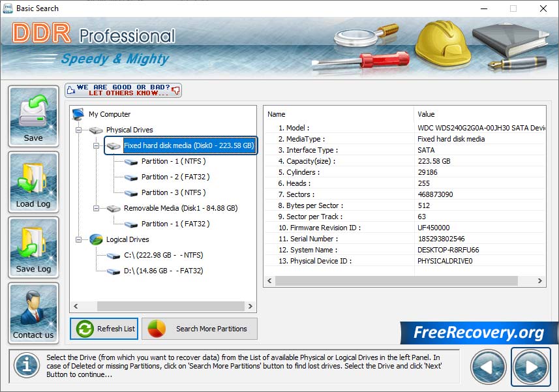Select Partition - 1 (FAT32) under Disk1

pyautogui.click(x=175, y=224)
